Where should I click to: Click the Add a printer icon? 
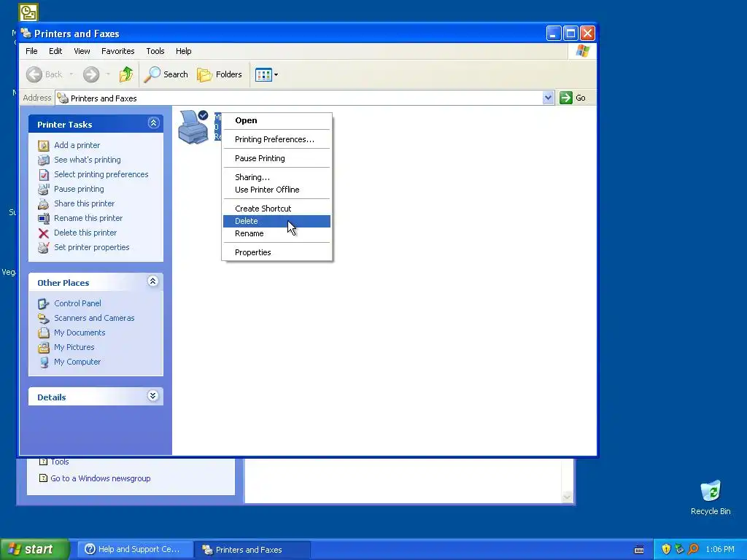[x=43, y=145]
